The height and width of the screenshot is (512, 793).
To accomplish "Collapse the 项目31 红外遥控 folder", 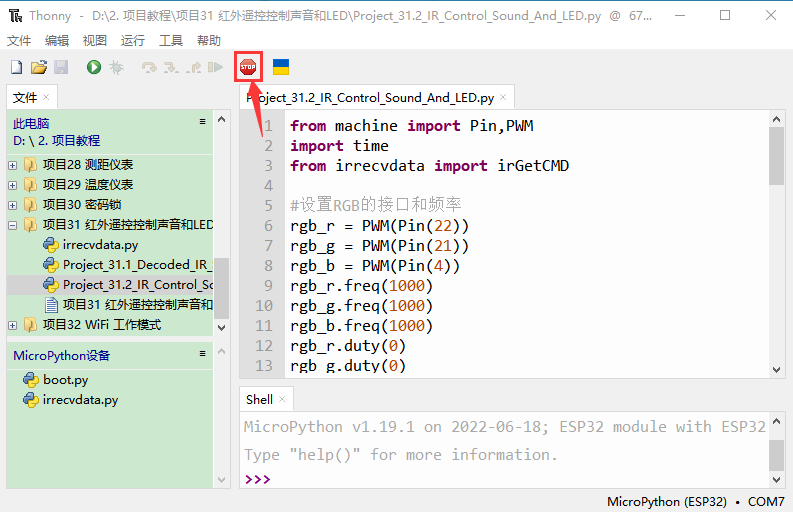I will coord(12,225).
